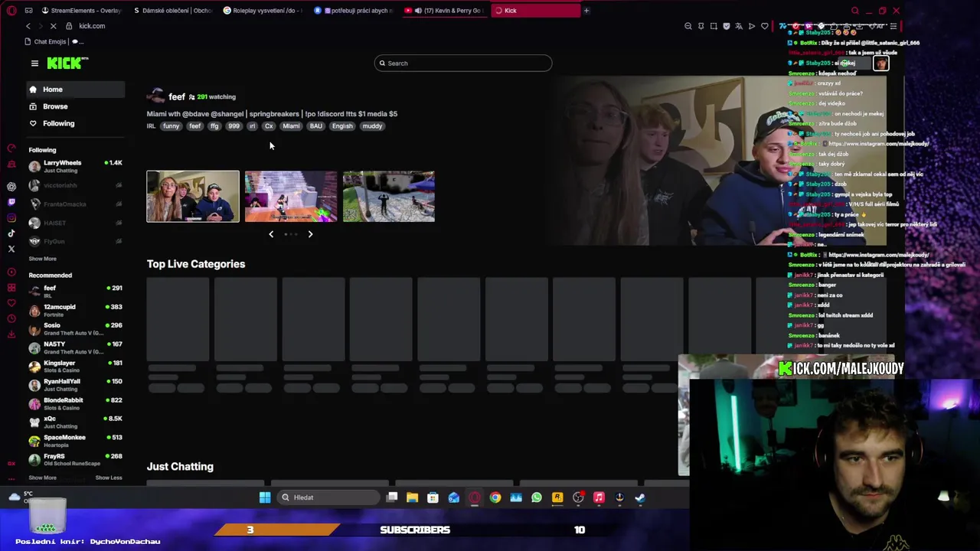Open ChatGPT in Opera sidebar
The width and height of the screenshot is (980, 551).
[11, 186]
